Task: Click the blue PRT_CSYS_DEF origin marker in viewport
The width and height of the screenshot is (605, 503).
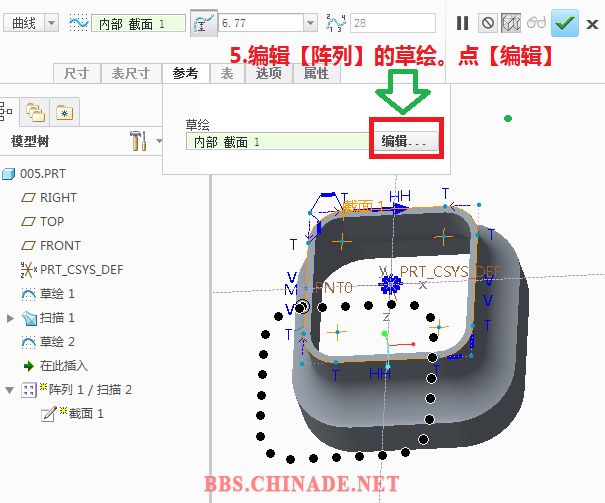Action: click(x=390, y=285)
